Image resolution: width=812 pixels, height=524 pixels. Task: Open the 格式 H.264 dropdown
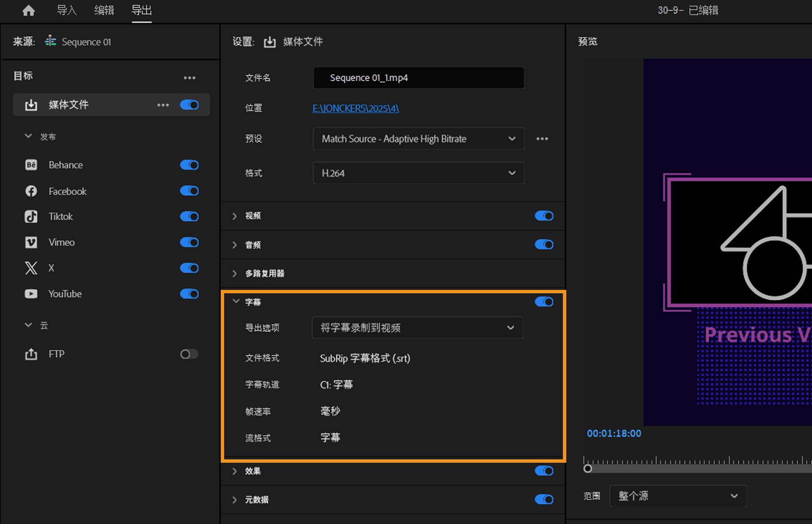(418, 173)
